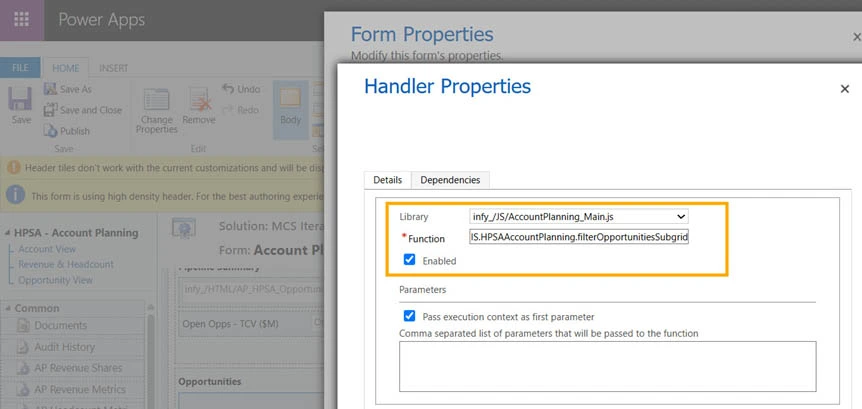Click the Publish label
862x409 pixels.
(x=75, y=131)
